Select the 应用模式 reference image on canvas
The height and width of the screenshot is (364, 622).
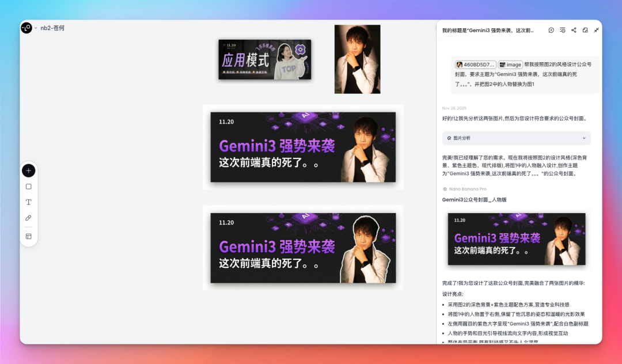(x=264, y=59)
